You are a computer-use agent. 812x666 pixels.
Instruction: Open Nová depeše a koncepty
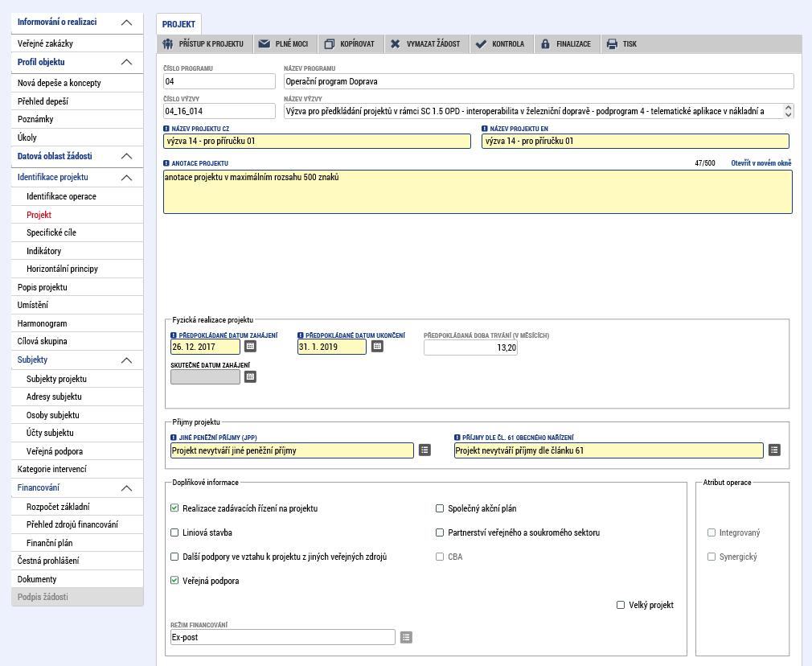[77, 83]
